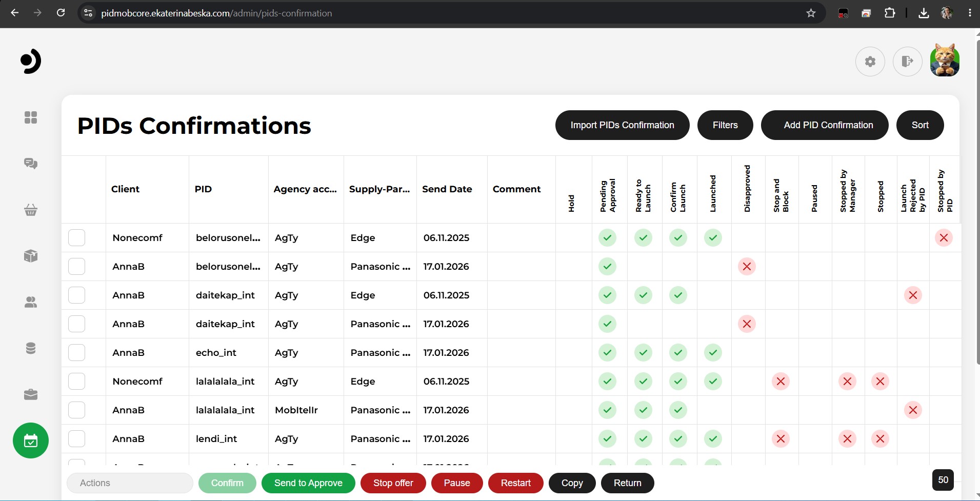This screenshot has width=980, height=501.
Task: Open the dashboard grid icon in sidebar
Action: [x=31, y=117]
